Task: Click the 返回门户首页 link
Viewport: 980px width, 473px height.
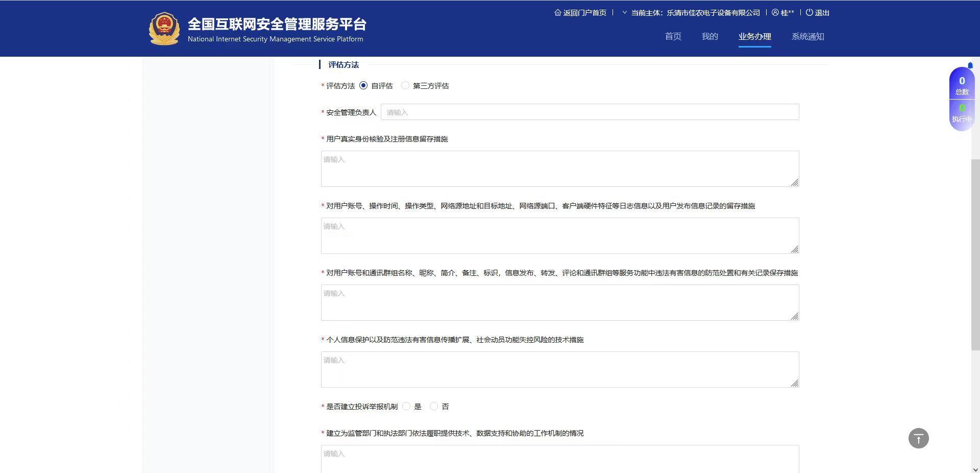Action: (584, 13)
